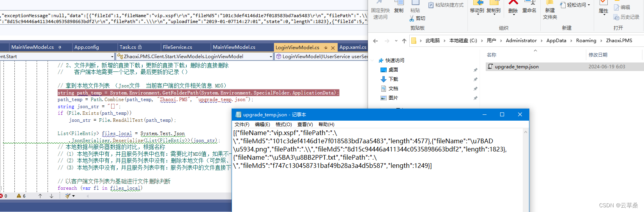Open the Easy access dropdown arrow
The height and width of the screenshot is (212, 644).
click(x=589, y=5)
